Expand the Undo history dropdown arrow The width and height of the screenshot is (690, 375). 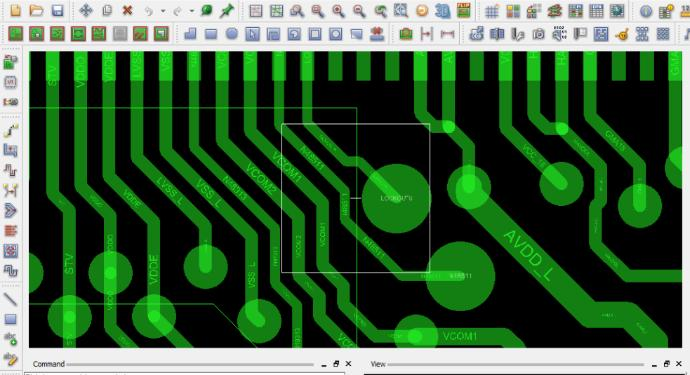click(x=162, y=11)
